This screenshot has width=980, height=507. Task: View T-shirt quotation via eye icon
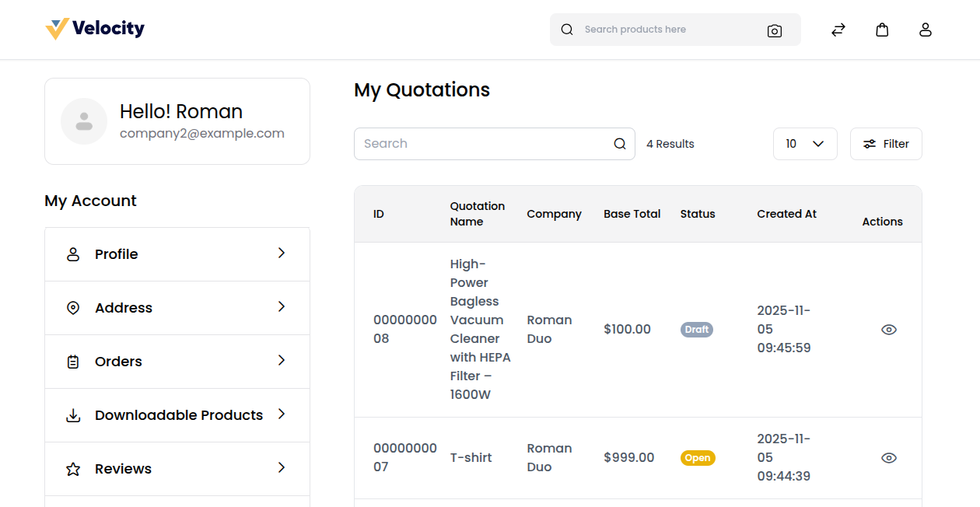coord(888,458)
